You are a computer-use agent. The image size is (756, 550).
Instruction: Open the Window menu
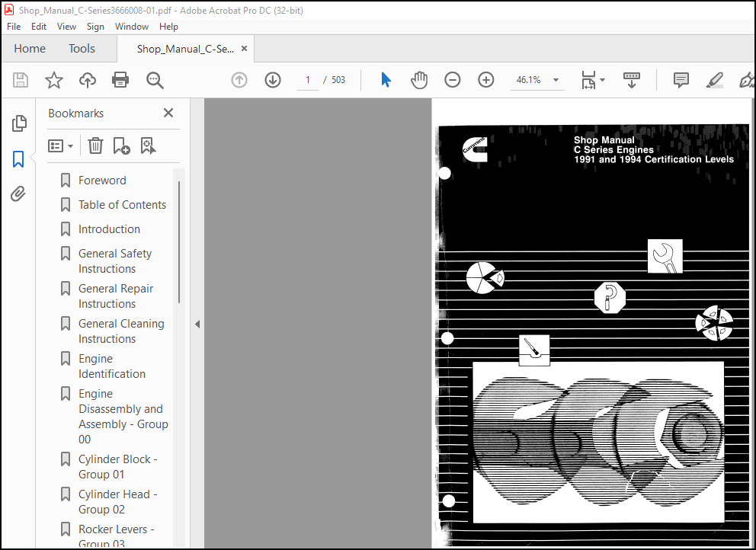pyautogui.click(x=132, y=27)
